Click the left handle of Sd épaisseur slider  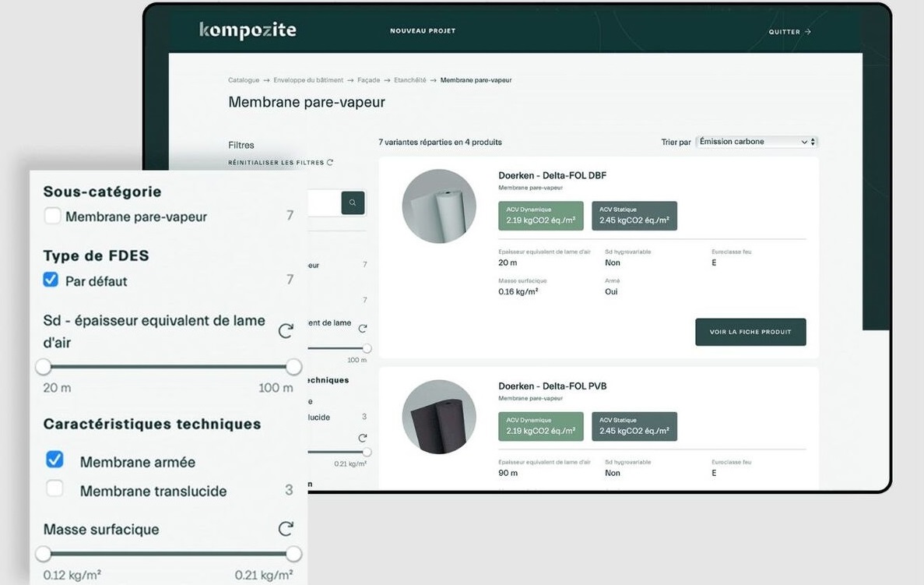44,367
